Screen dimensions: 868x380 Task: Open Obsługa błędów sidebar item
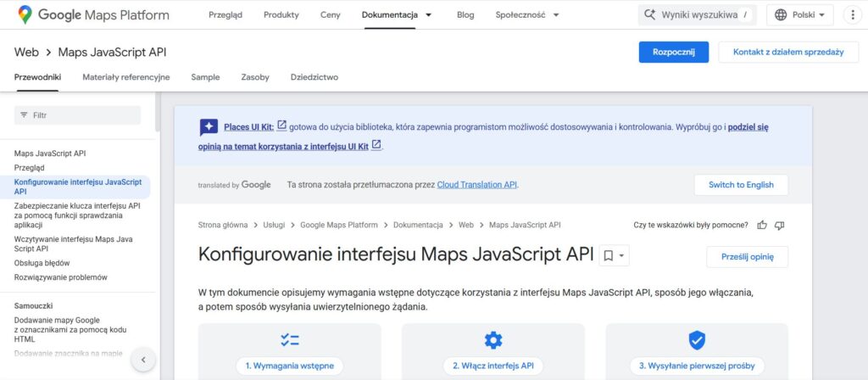pyautogui.click(x=42, y=263)
